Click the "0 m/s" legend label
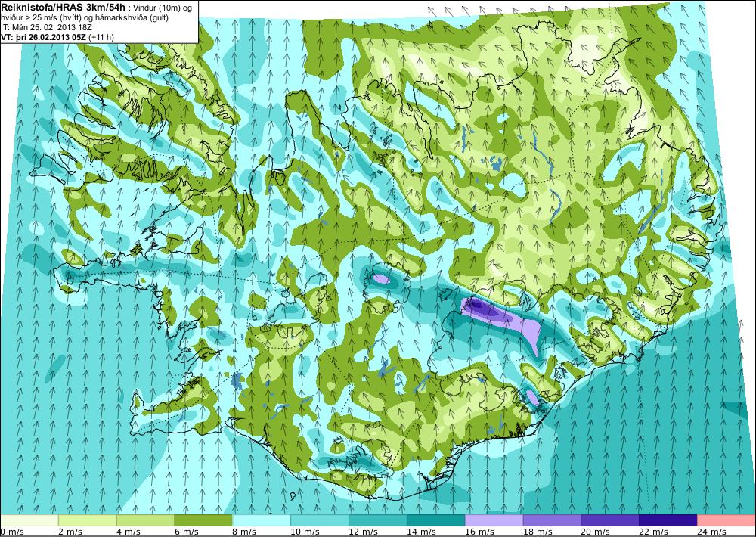The height and width of the screenshot is (537, 756). 11,532
